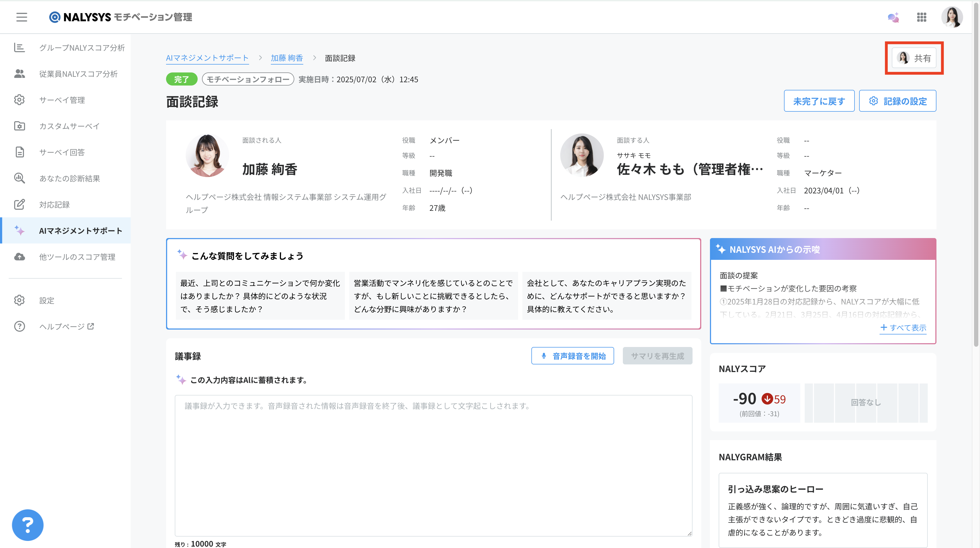Click the 加藤 絢香 breadcrumb link
Screen dimensions: 980x548
click(287, 58)
